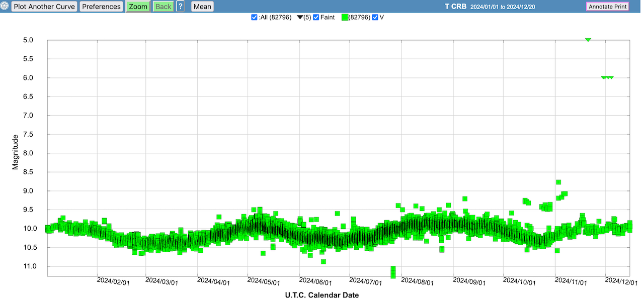Select the leftmost green triangle at magnitude 6.0
Image resolution: width=644 pixels, height=303 pixels.
(603, 77)
